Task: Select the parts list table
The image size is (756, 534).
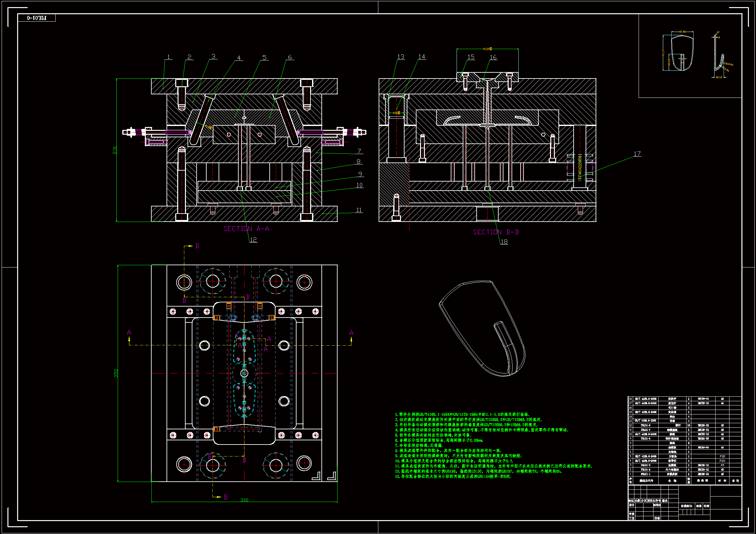Action: (x=685, y=441)
